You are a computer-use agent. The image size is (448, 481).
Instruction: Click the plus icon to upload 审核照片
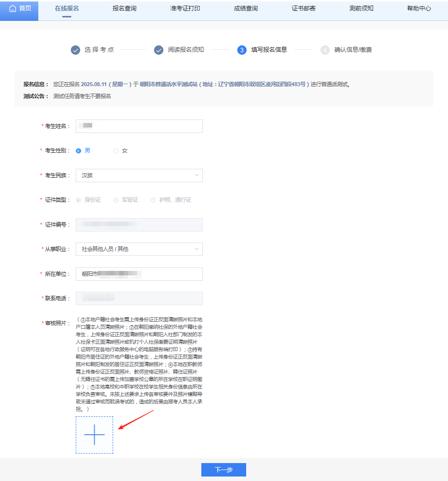pyautogui.click(x=94, y=435)
